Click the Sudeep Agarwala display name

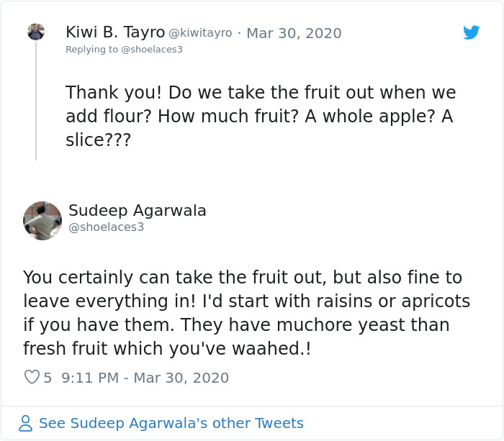click(138, 211)
